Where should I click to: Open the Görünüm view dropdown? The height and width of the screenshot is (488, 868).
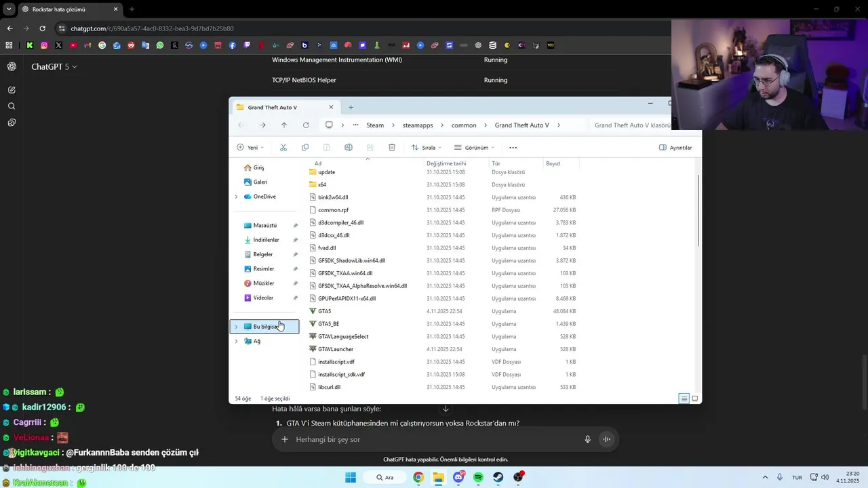(473, 147)
